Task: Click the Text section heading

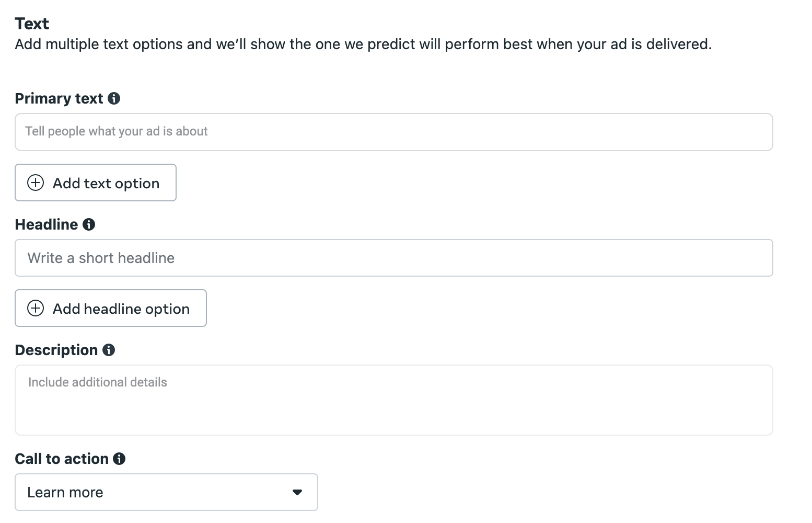Action: (x=32, y=24)
